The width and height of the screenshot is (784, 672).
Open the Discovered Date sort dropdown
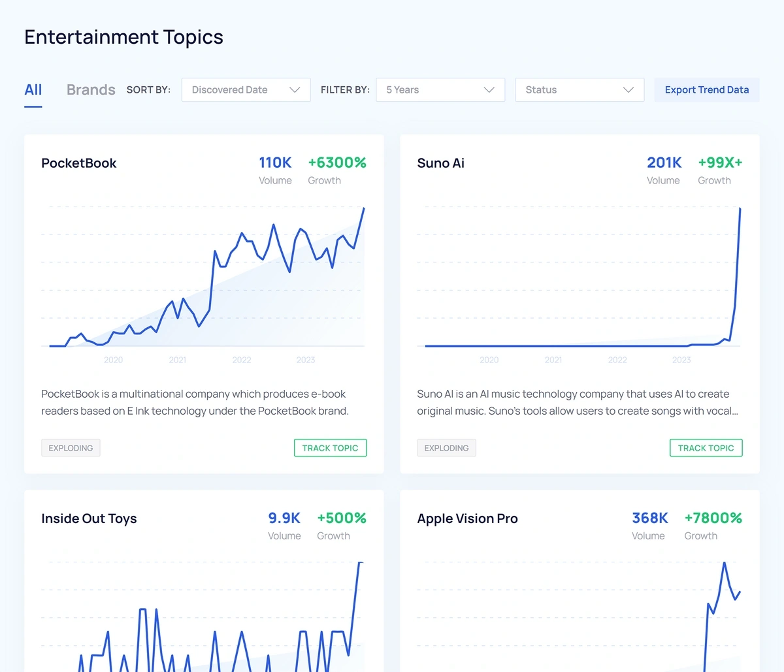tap(246, 90)
